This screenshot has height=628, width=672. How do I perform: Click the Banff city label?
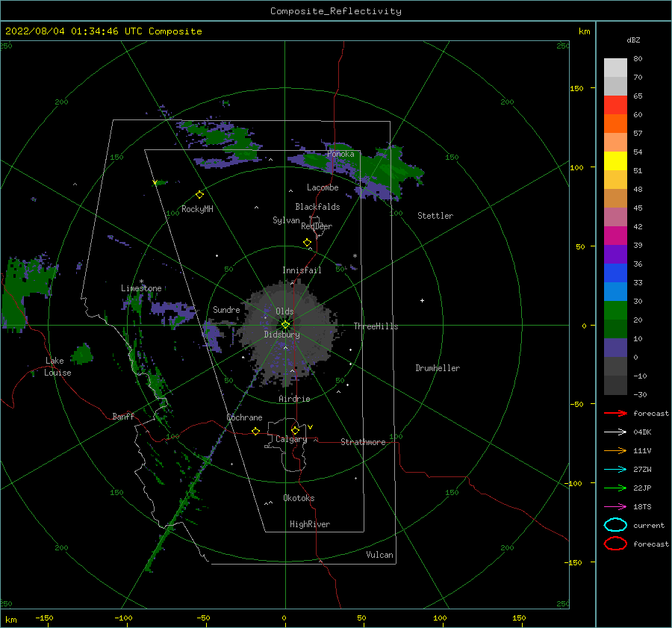123,416
